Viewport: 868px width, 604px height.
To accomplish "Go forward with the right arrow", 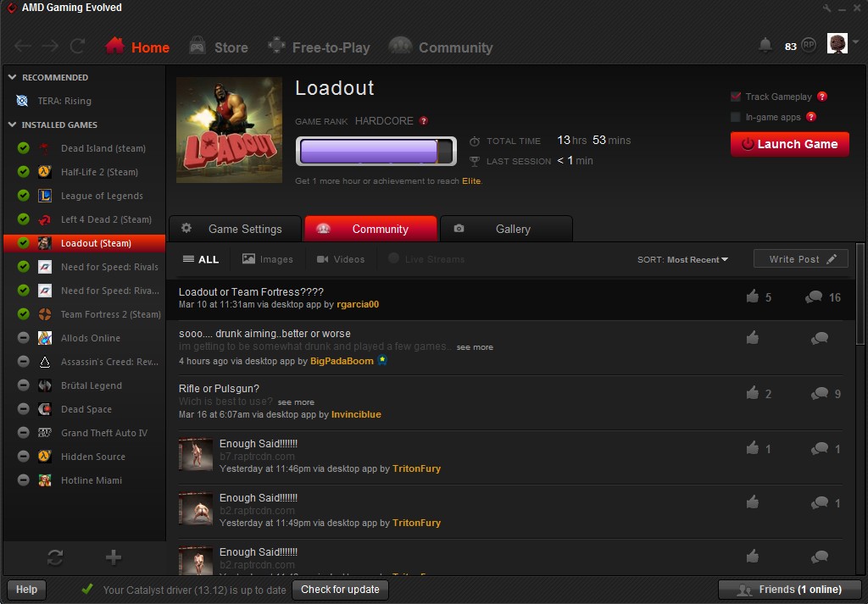I will pos(50,47).
